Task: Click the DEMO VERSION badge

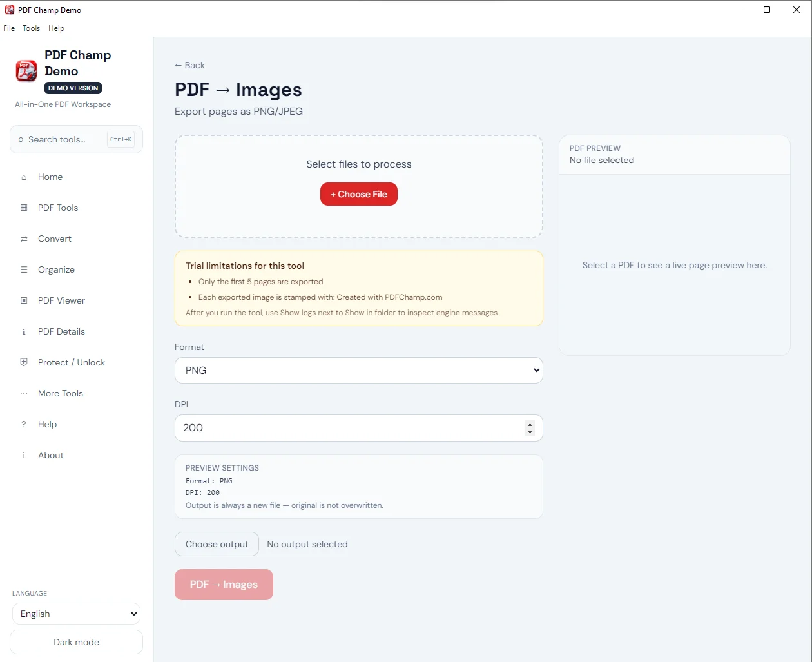Action: click(73, 88)
